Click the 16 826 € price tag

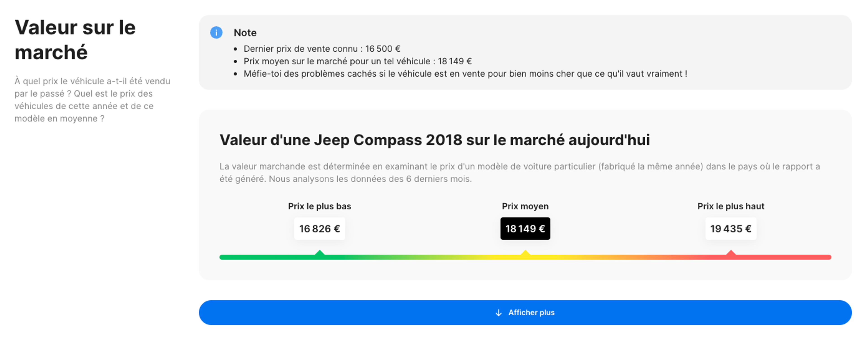coord(319,229)
